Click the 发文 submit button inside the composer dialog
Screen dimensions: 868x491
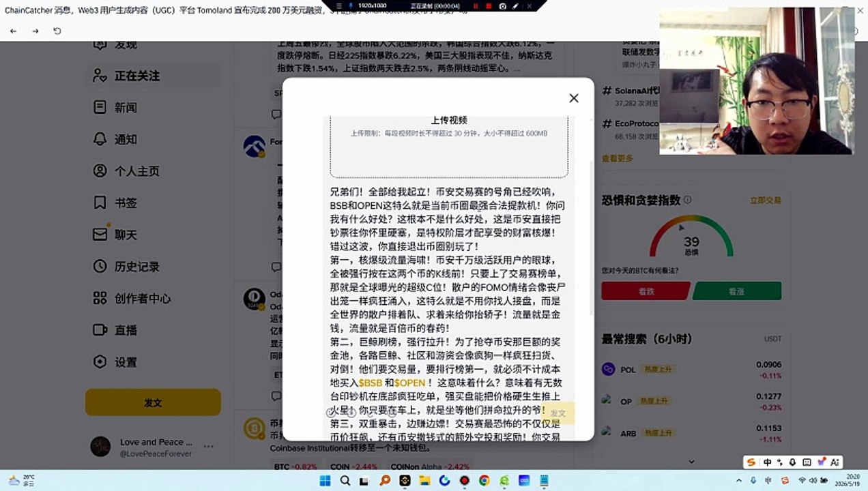pos(558,413)
